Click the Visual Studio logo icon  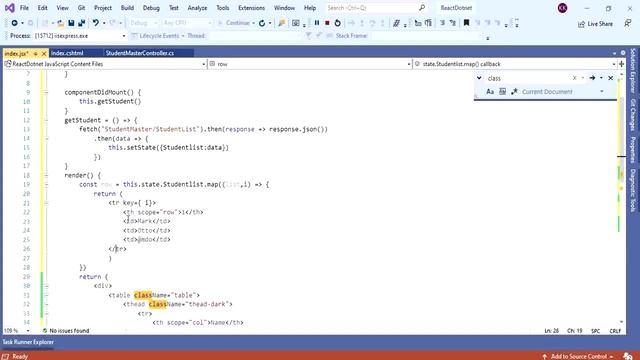pos(9,8)
